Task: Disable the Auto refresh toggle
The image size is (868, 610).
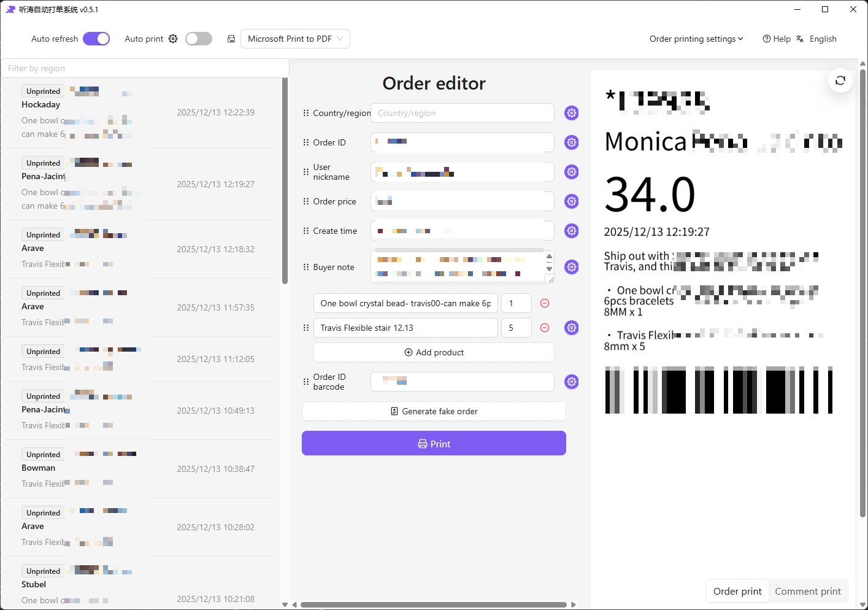Action: pos(96,38)
